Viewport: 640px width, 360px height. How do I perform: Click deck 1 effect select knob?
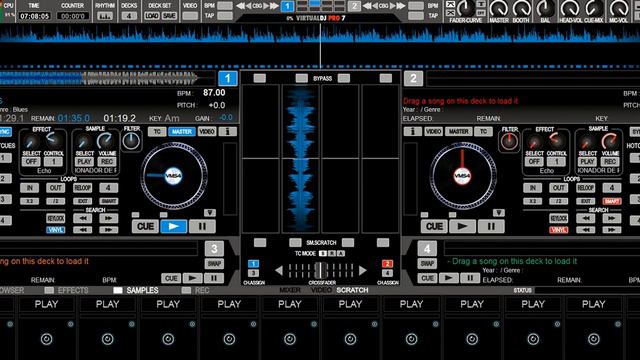point(31,142)
